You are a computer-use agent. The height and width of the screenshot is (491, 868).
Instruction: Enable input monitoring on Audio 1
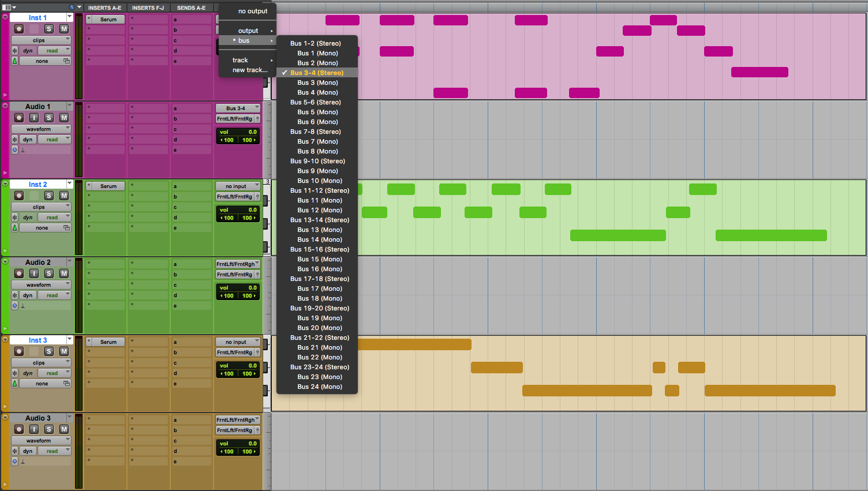(x=34, y=118)
